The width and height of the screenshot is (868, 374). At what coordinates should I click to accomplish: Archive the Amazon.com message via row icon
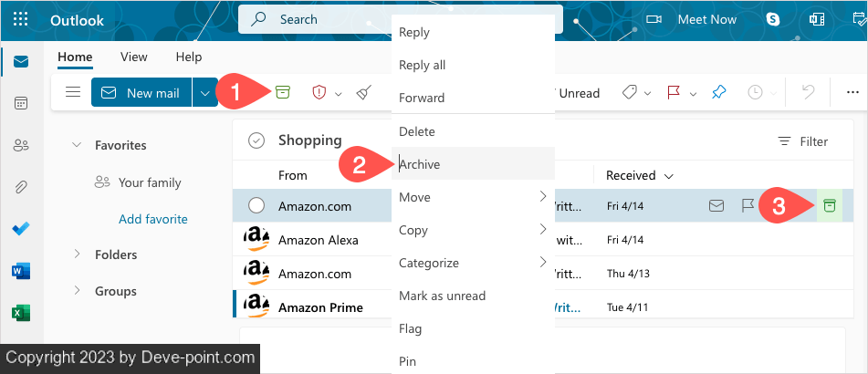click(x=829, y=206)
